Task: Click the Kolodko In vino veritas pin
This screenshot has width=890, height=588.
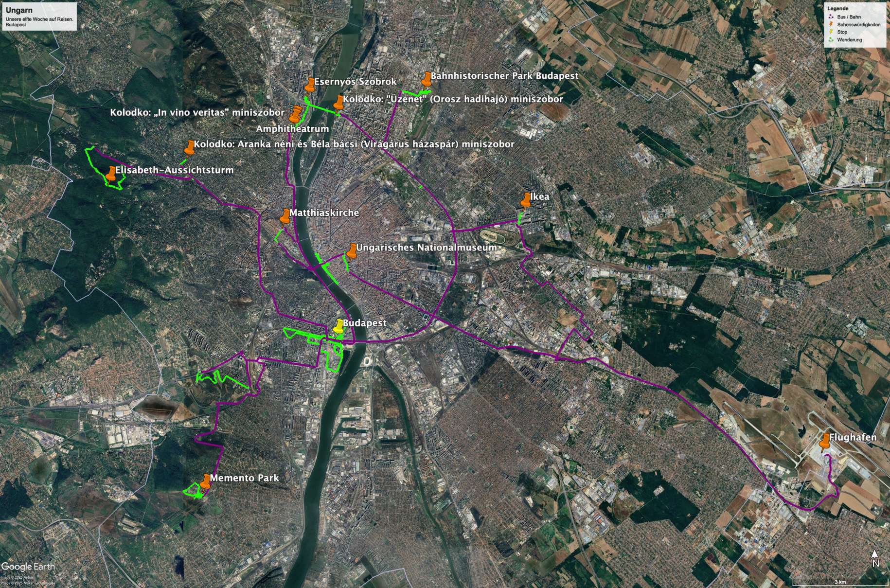Action: (x=295, y=116)
